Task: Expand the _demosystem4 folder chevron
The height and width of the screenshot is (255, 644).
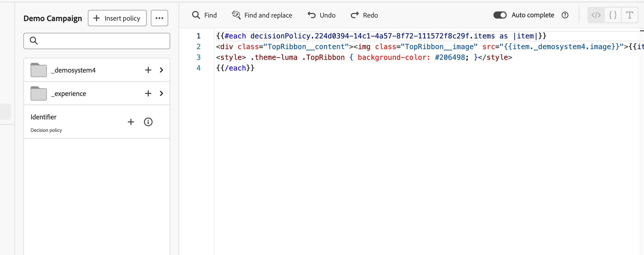Action: (162, 70)
